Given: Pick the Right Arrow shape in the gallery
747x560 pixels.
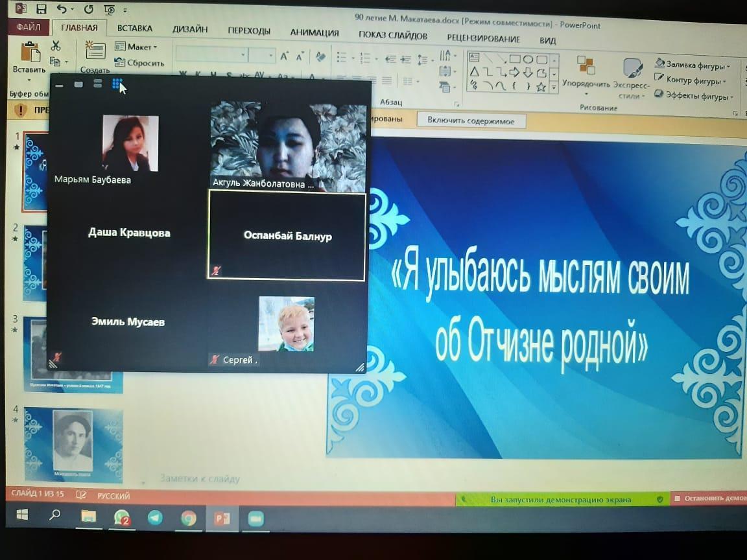Looking at the screenshot, I should coord(514,73).
